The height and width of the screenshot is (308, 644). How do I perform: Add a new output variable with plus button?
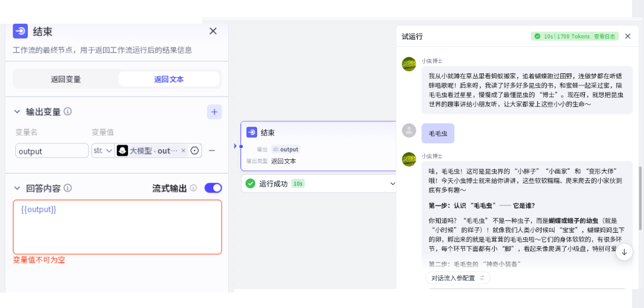pyautogui.click(x=214, y=111)
